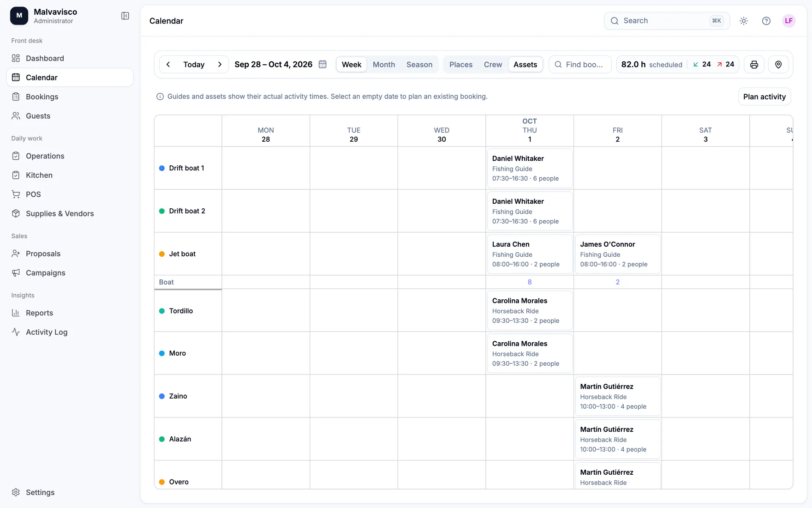
Task: Show calendar by Places
Action: [x=461, y=65]
